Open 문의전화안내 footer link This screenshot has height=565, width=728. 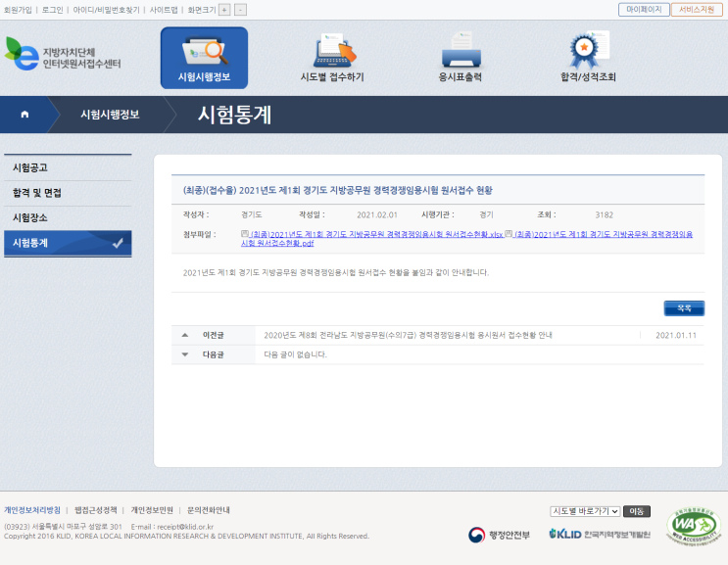[209, 510]
